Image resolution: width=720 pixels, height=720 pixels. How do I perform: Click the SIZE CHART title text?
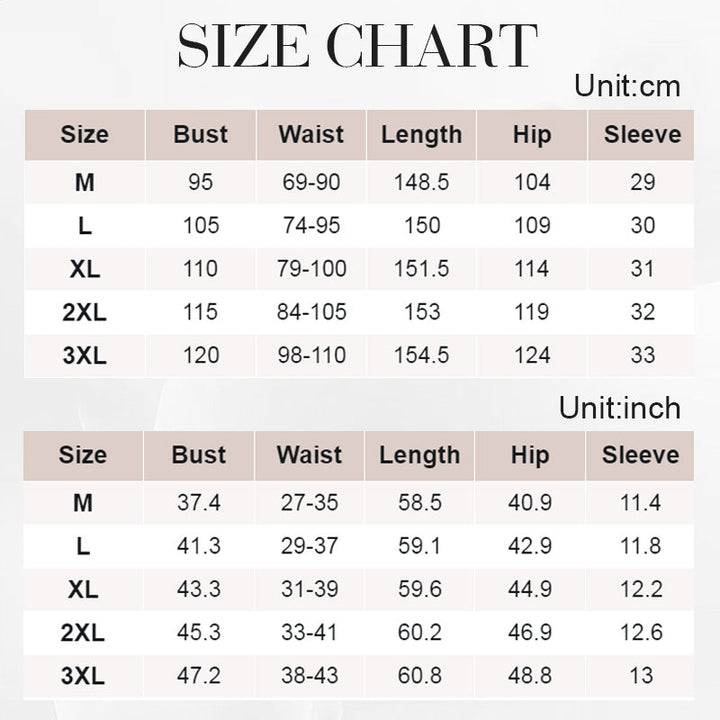[358, 47]
